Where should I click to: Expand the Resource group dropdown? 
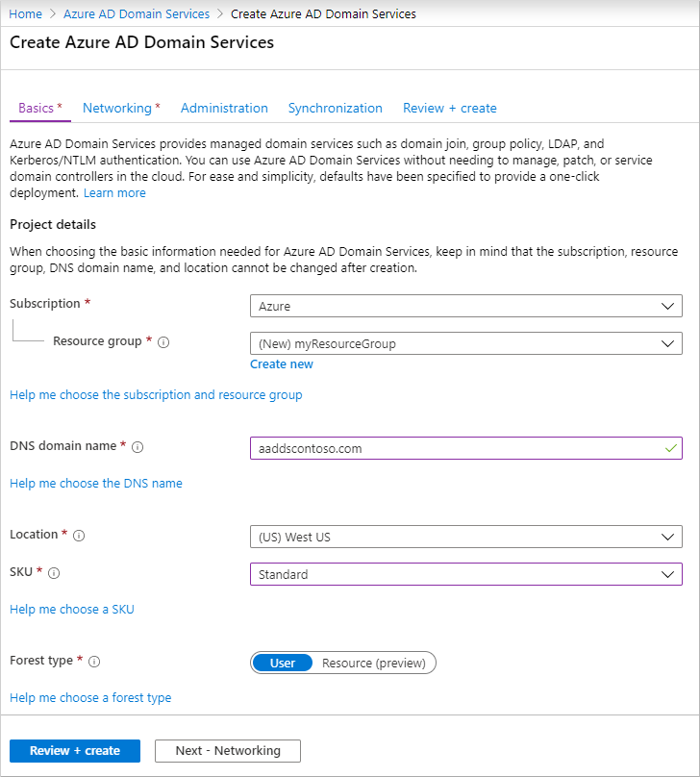pyautogui.click(x=466, y=343)
